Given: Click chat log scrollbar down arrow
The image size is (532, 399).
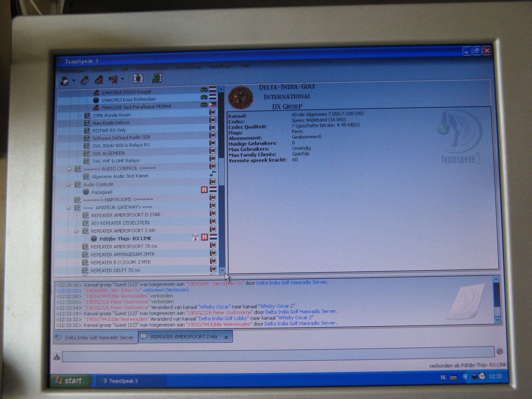Looking at the screenshot, I should click(498, 320).
